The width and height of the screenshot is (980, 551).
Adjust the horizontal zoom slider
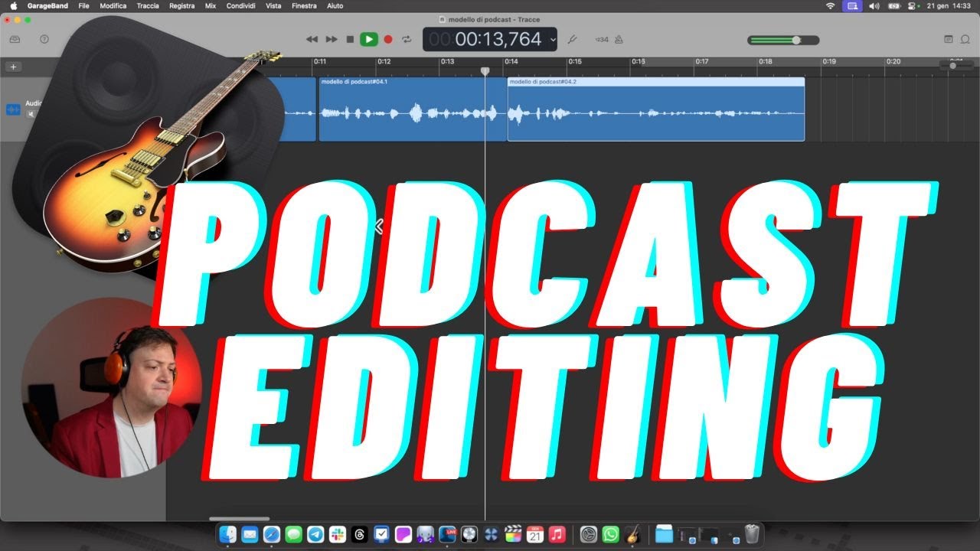[x=955, y=66]
